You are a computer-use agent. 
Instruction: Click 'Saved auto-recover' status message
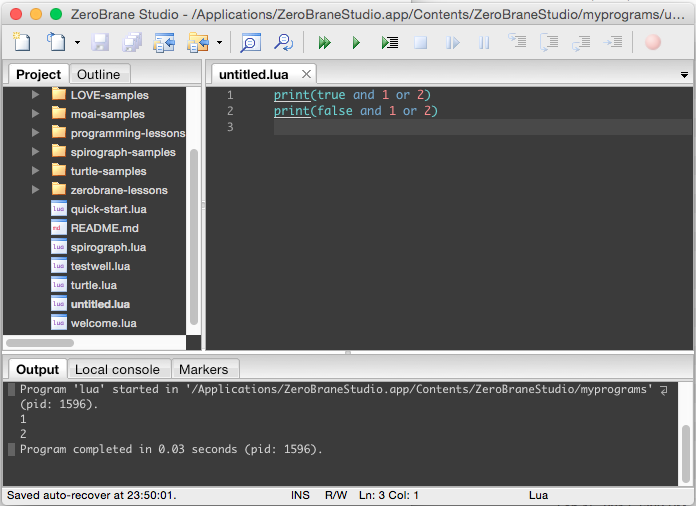point(92,495)
